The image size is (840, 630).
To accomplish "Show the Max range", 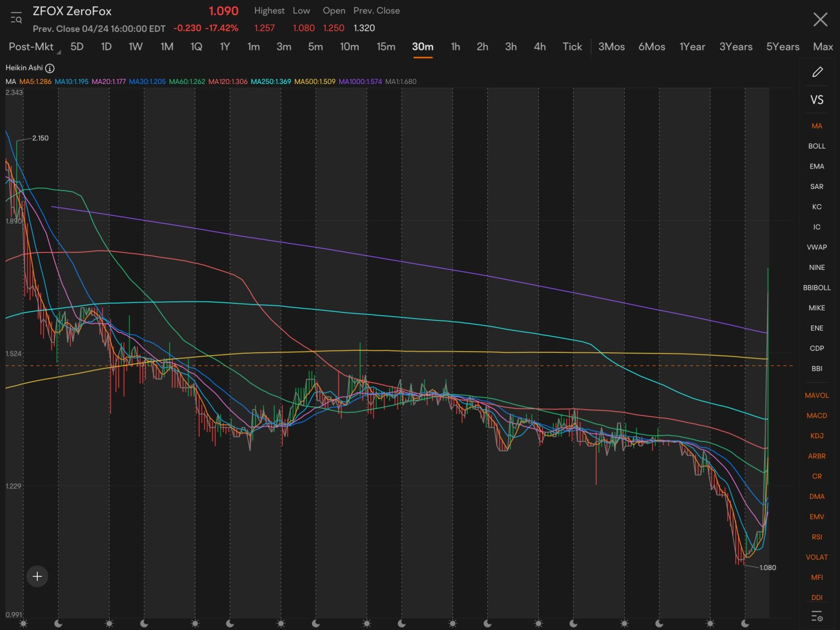I will point(823,47).
